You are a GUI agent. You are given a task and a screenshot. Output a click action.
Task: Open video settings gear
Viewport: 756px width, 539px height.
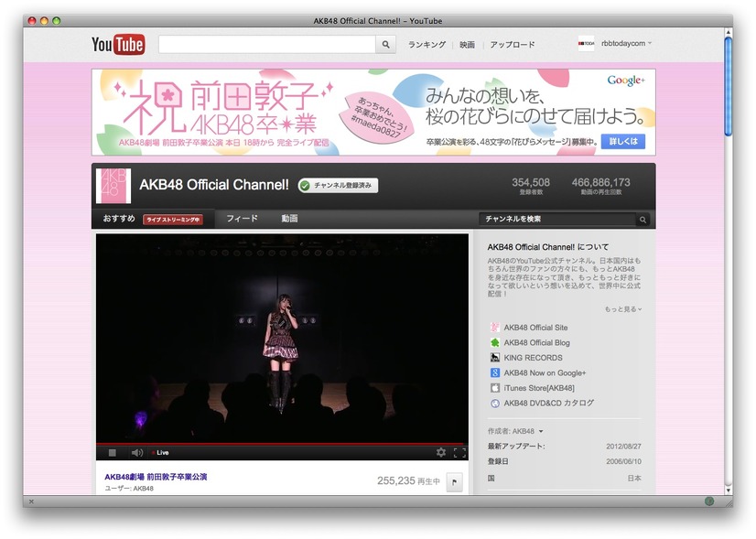pyautogui.click(x=440, y=452)
